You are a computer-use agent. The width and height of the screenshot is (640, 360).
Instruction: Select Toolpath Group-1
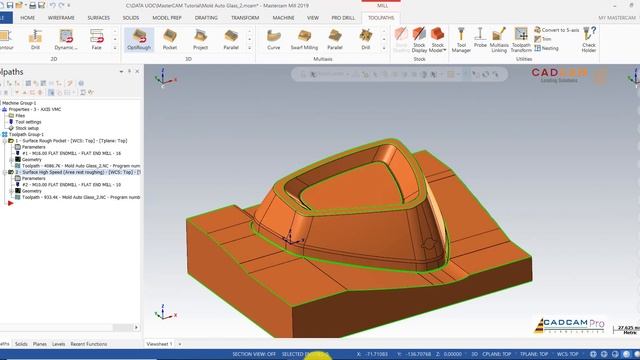(x=26, y=134)
